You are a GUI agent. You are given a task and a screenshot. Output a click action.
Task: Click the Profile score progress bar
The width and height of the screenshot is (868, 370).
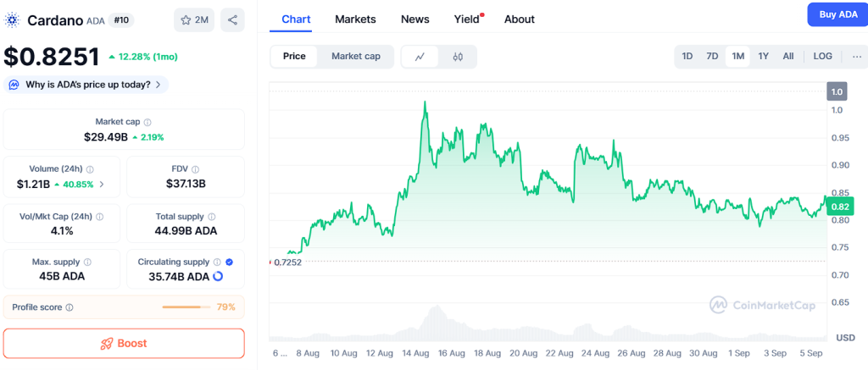[186, 307]
